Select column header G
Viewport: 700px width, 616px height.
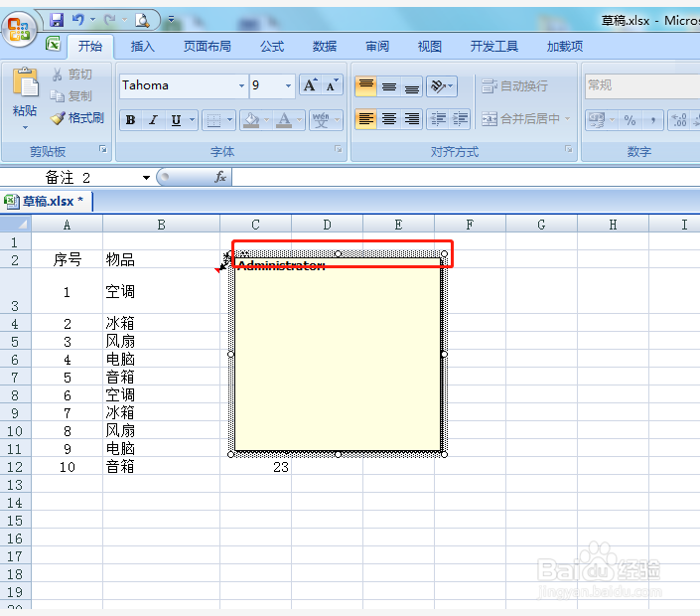click(541, 225)
